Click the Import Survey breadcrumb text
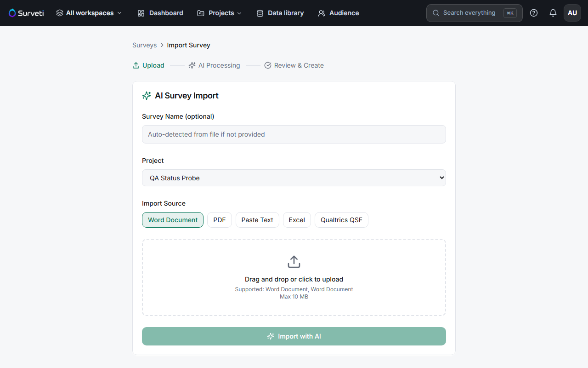588x368 pixels. (189, 45)
